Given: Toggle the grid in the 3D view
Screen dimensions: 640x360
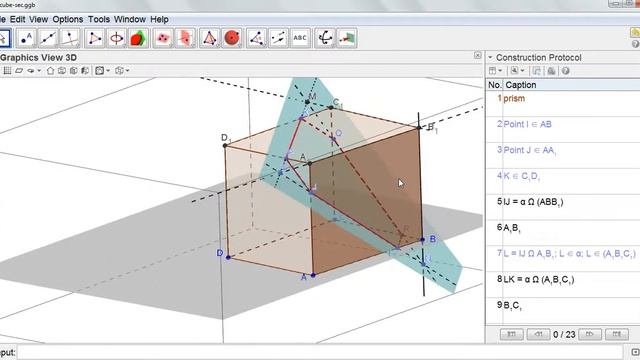Looking at the screenshot, I should pyautogui.click(x=7, y=71).
